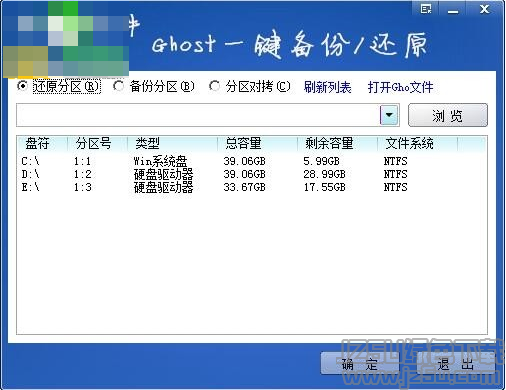Select the C:\ partition row
This screenshot has width=506, height=390.
[252, 161]
